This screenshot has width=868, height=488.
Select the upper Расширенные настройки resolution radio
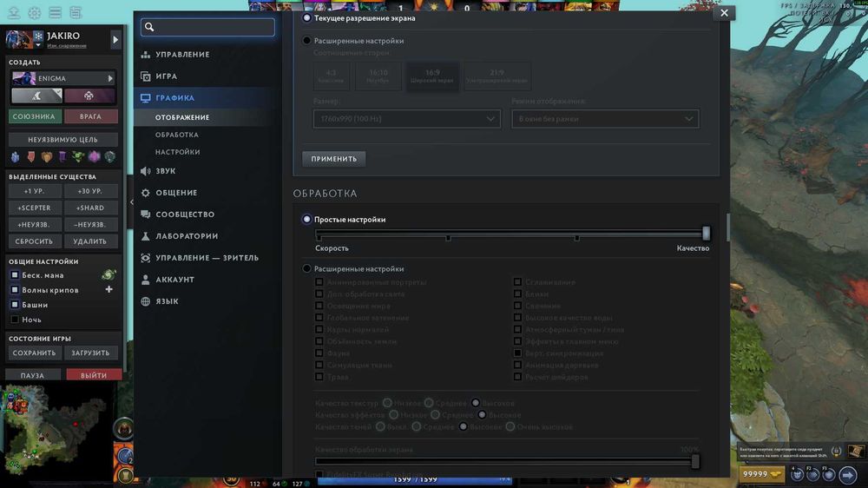pyautogui.click(x=306, y=41)
